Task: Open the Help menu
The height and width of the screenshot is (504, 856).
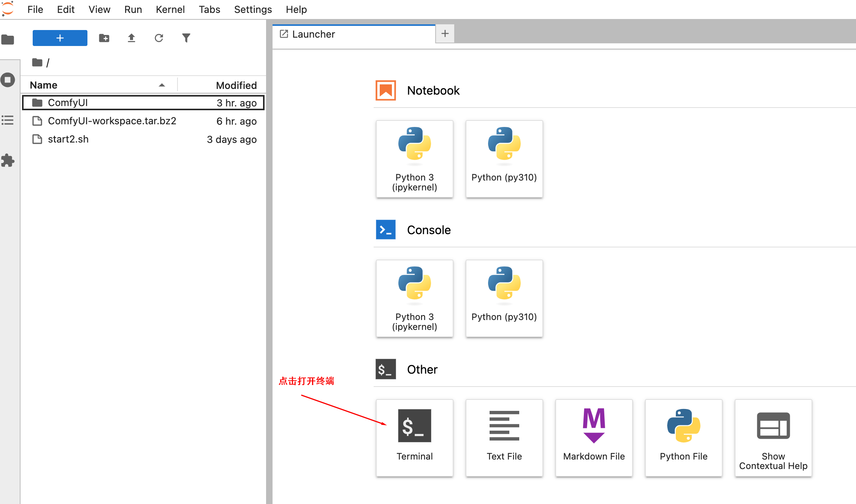Action: pyautogui.click(x=296, y=10)
